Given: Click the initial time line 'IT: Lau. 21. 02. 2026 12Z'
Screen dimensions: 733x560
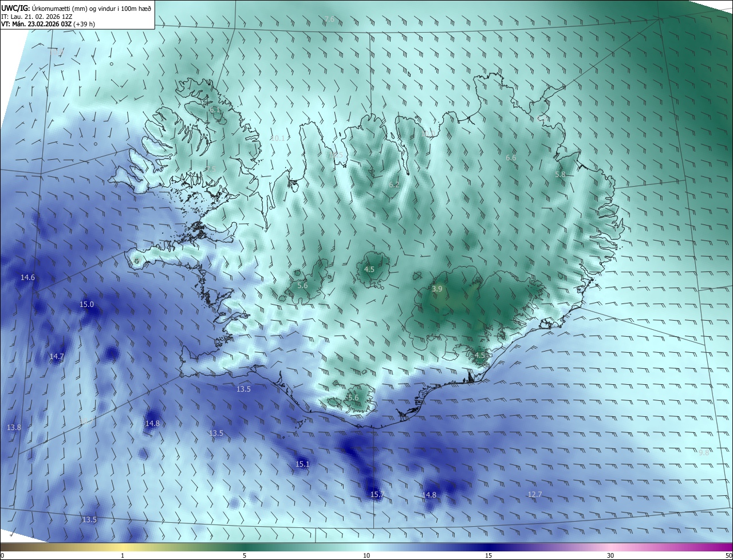Looking at the screenshot, I should click(x=36, y=16).
